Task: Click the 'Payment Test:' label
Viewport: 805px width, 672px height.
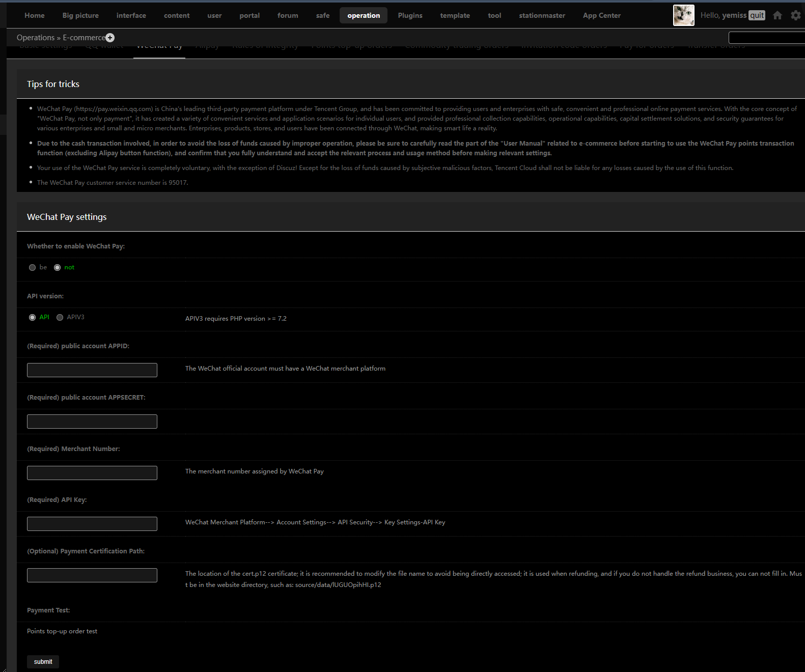Action: tap(48, 610)
